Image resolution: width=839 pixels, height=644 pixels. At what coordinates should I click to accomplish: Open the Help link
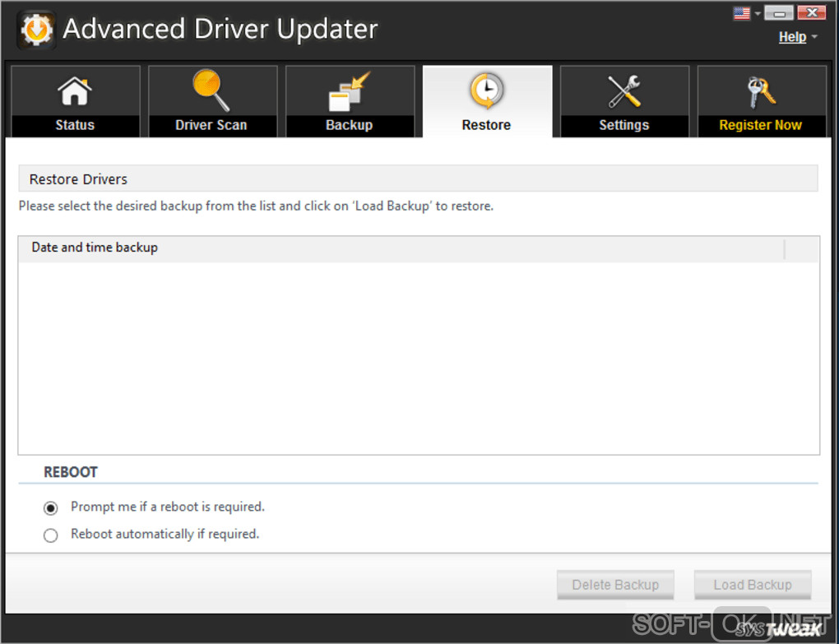click(792, 37)
